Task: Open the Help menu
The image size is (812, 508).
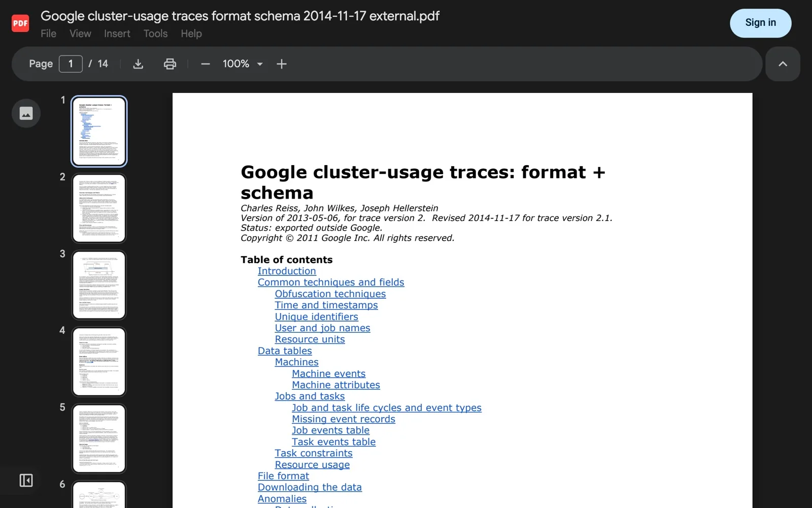Action: point(191,34)
